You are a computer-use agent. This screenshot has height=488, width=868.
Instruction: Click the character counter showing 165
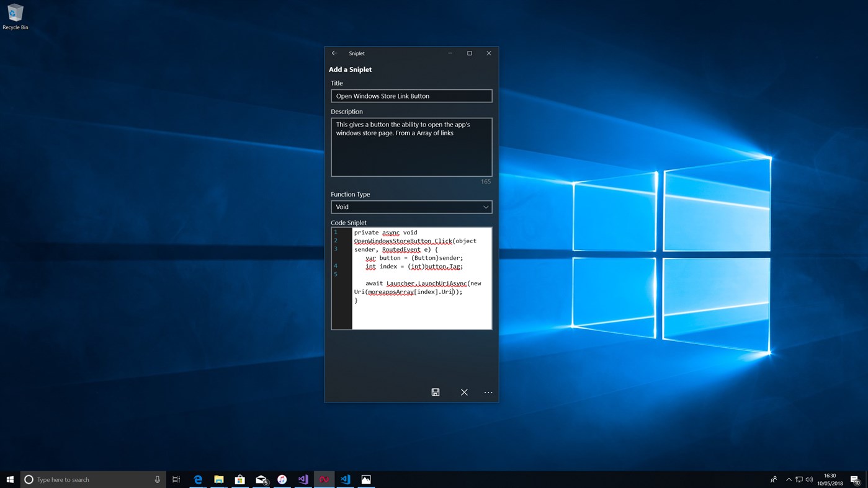pos(486,182)
